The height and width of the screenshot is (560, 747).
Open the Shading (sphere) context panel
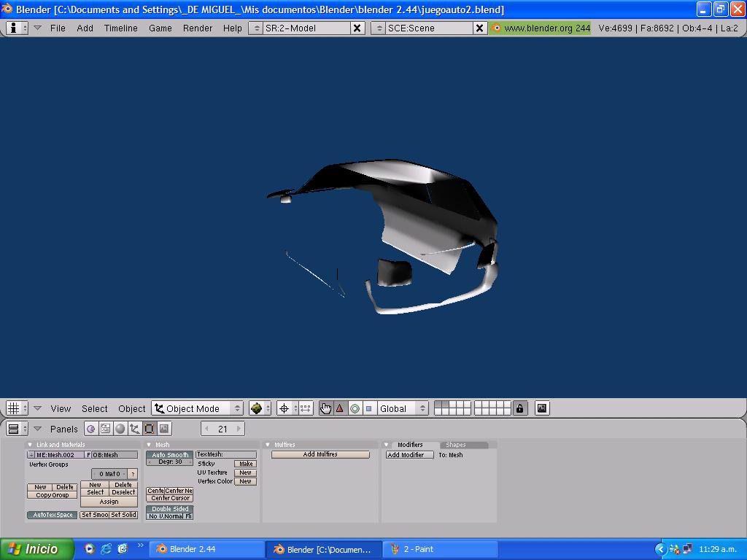120,429
